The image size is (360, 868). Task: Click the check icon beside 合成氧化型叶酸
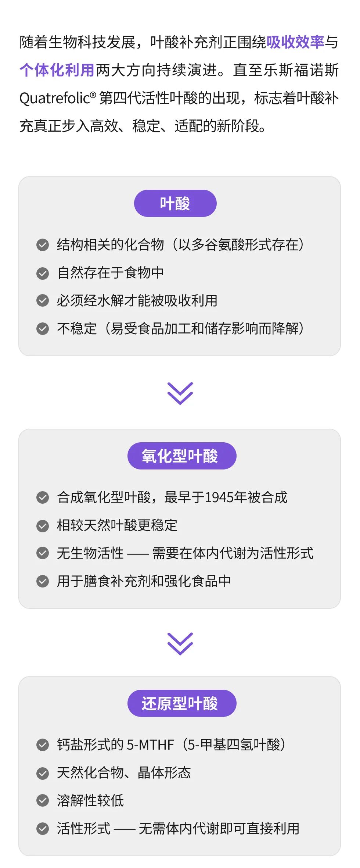coord(43,497)
